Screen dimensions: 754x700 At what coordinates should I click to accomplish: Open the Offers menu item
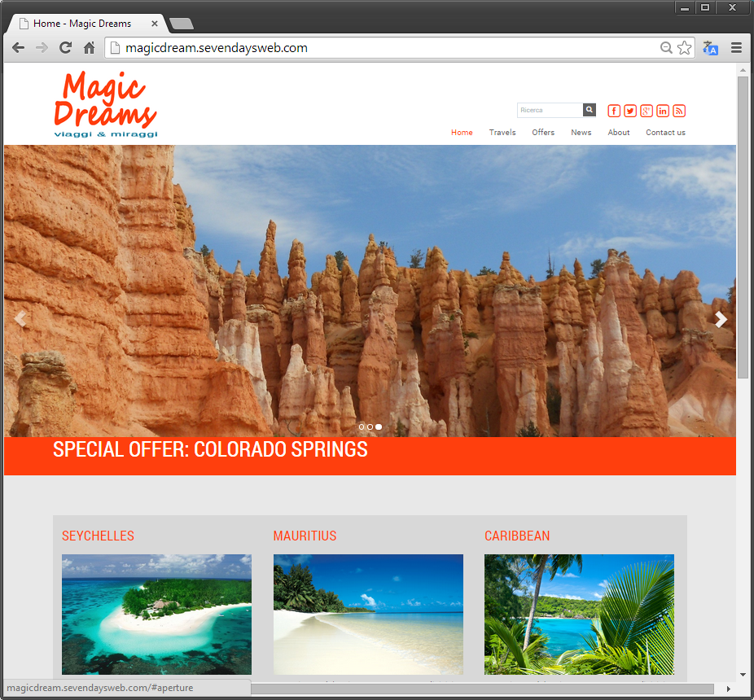coord(543,132)
